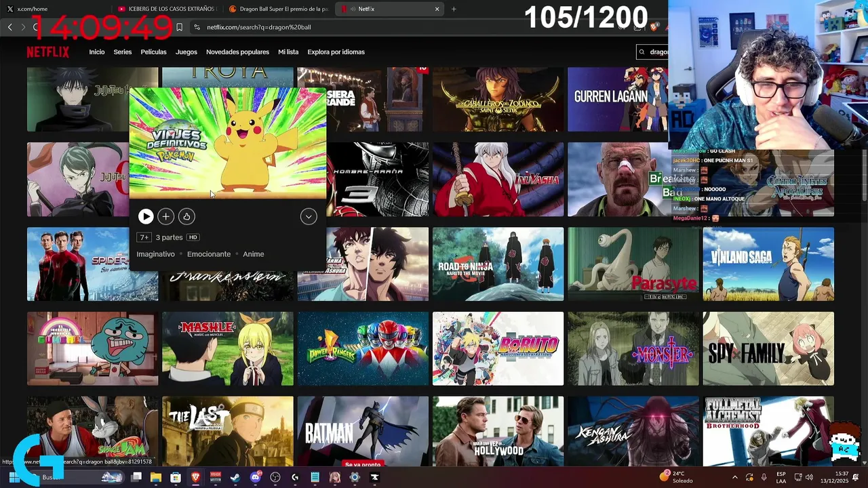
Task: Open the Hombre-Araña 3 thumbnail
Action: 377,180
